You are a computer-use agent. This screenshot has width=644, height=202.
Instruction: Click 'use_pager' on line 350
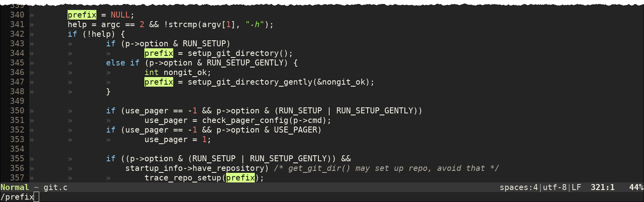[147, 111]
